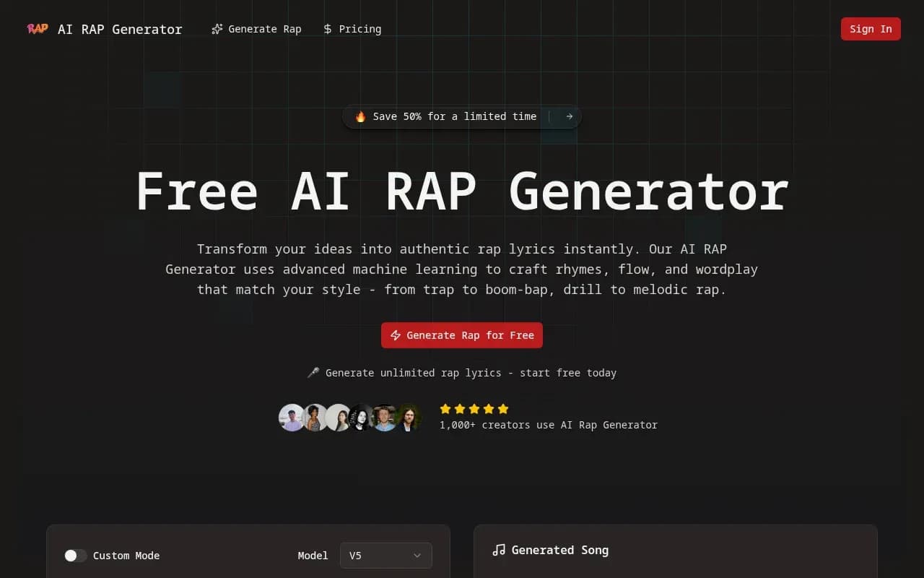Open the Generate Rap menu item
Screen dimensions: 924x578
[256, 29]
